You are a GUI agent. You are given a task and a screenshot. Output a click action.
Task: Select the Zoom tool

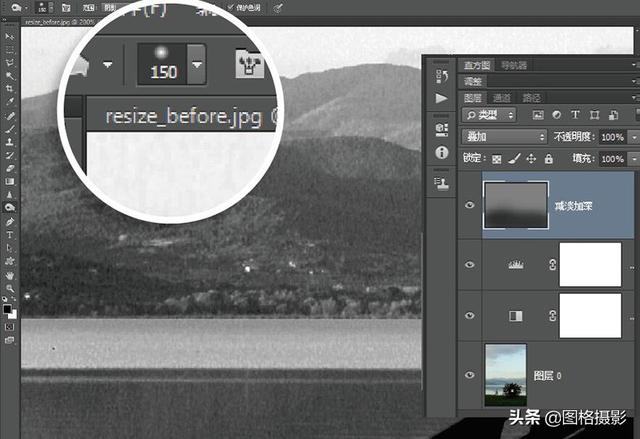[9, 288]
